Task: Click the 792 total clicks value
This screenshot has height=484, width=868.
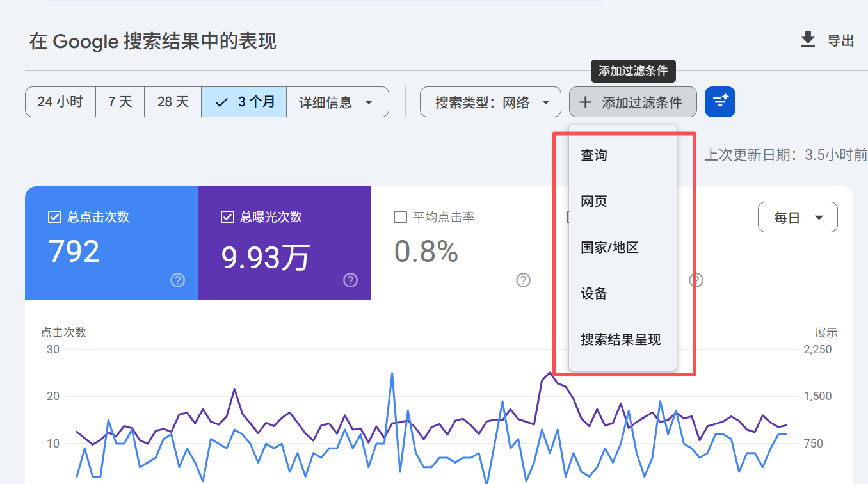Action: (74, 252)
